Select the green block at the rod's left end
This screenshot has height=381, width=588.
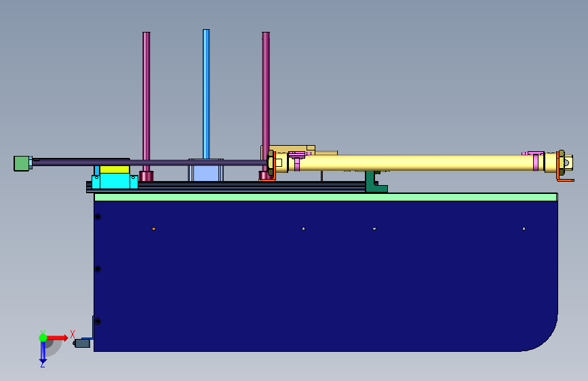click(x=22, y=163)
